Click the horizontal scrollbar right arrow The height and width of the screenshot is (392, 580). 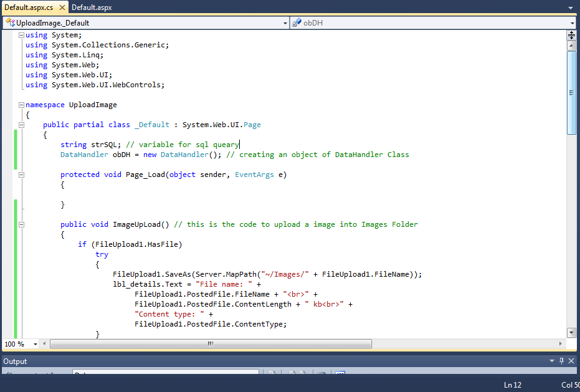click(x=560, y=343)
